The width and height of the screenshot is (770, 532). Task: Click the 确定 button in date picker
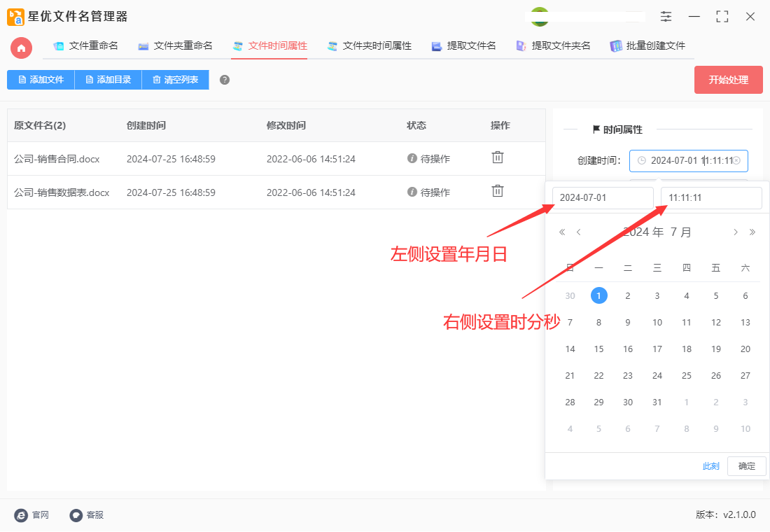point(746,466)
